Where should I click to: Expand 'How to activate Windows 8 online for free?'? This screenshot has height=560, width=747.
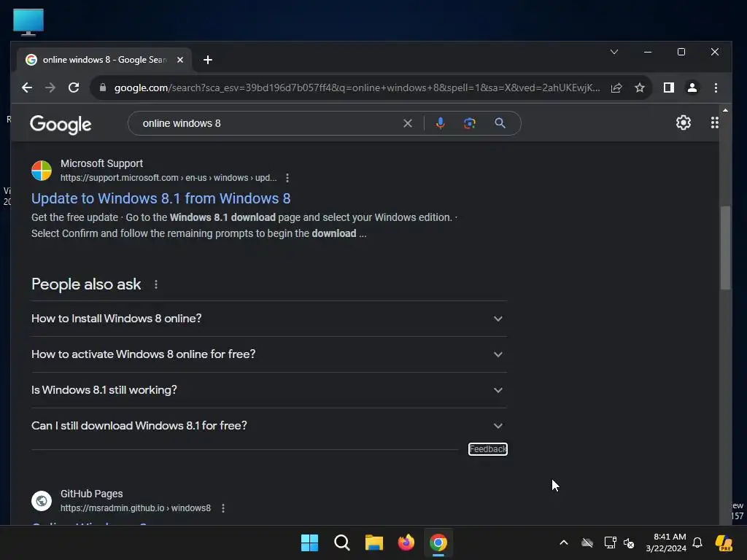(269, 354)
